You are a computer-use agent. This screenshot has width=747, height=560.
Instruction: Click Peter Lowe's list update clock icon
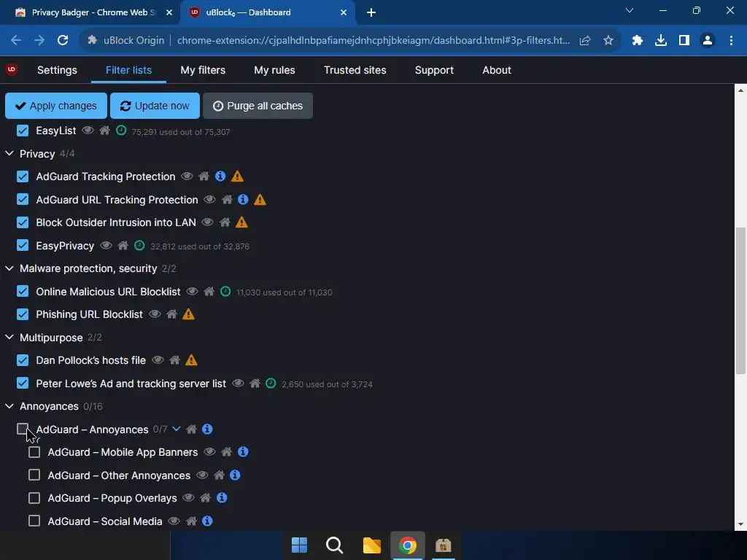pyautogui.click(x=271, y=383)
